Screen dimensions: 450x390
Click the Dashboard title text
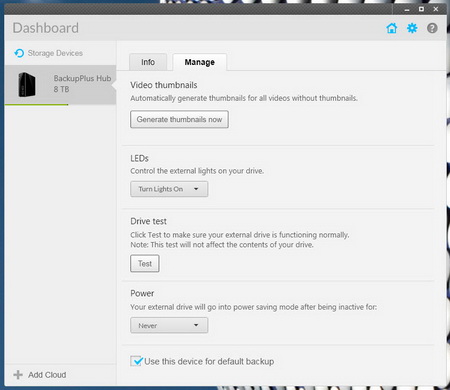click(46, 28)
